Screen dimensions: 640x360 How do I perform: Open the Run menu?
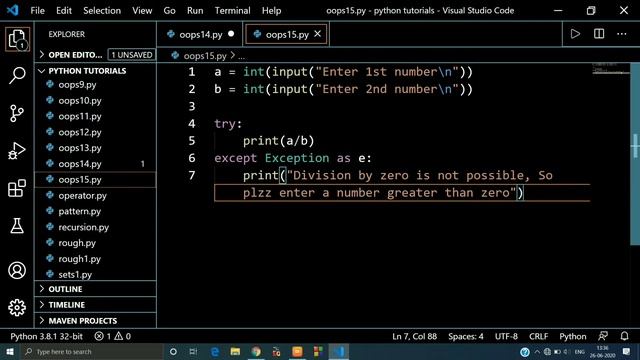195,10
